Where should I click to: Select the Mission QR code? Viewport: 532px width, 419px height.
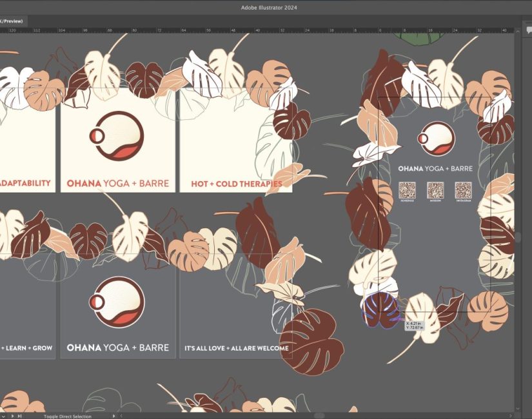point(435,190)
